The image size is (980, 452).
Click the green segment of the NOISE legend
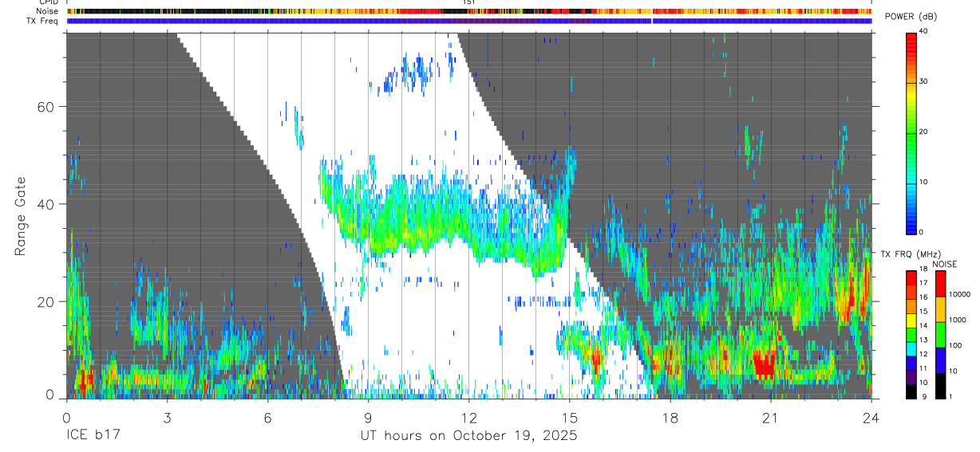939,335
